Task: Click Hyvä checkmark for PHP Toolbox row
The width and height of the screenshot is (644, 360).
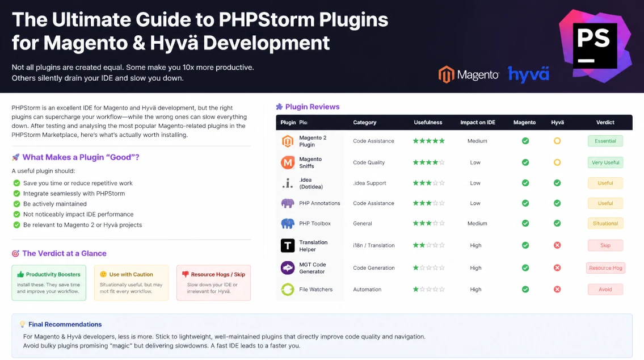Action: click(557, 223)
